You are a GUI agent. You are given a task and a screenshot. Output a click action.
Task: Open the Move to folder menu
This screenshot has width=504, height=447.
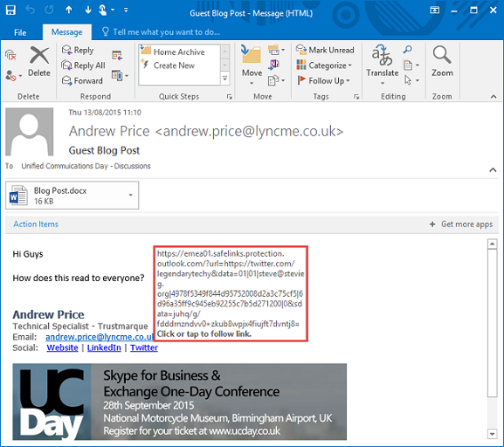click(252, 65)
